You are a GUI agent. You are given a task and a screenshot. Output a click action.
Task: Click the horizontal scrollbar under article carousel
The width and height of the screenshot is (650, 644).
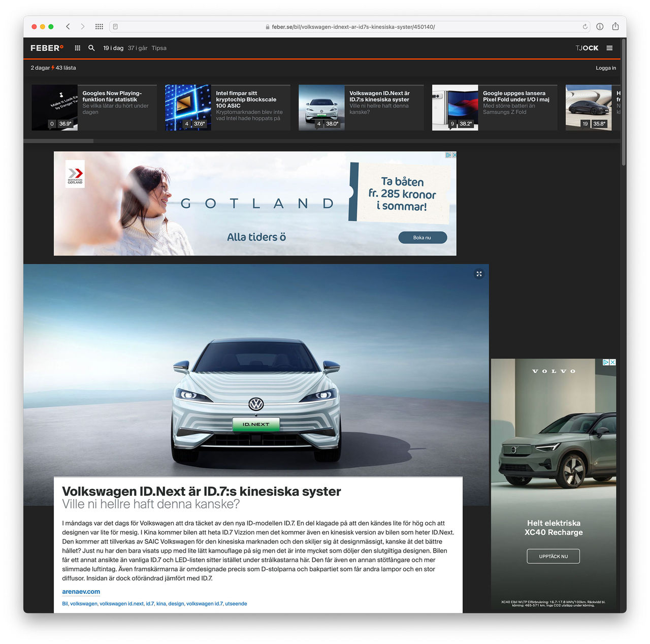click(x=58, y=141)
